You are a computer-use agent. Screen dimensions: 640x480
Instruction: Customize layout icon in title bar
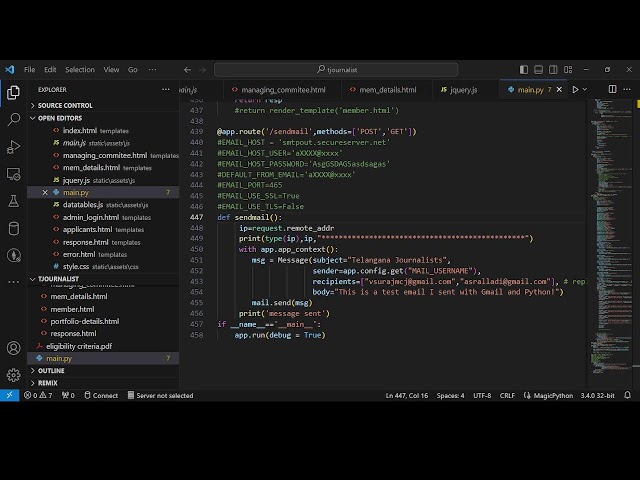click(568, 70)
